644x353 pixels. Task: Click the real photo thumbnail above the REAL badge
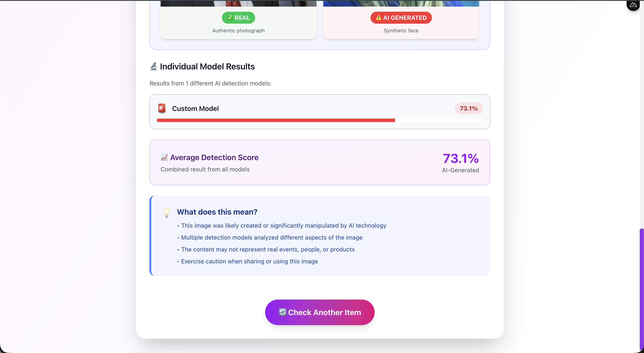238,3
